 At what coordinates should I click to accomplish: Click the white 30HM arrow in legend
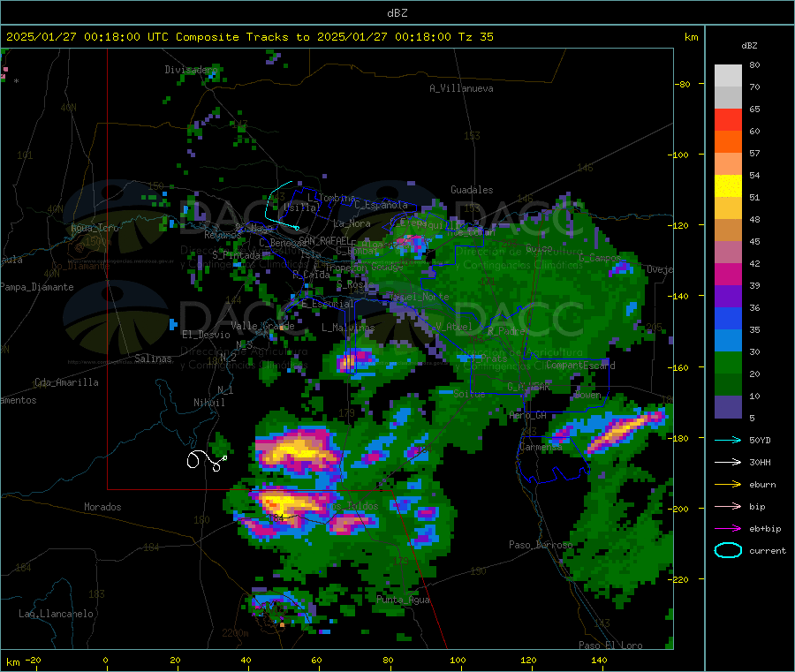click(728, 462)
